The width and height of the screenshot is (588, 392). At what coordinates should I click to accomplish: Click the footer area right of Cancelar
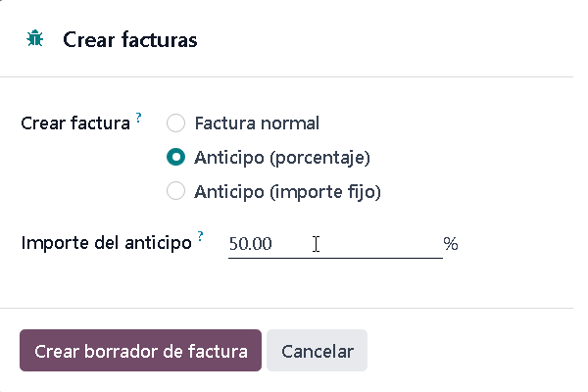point(468,351)
